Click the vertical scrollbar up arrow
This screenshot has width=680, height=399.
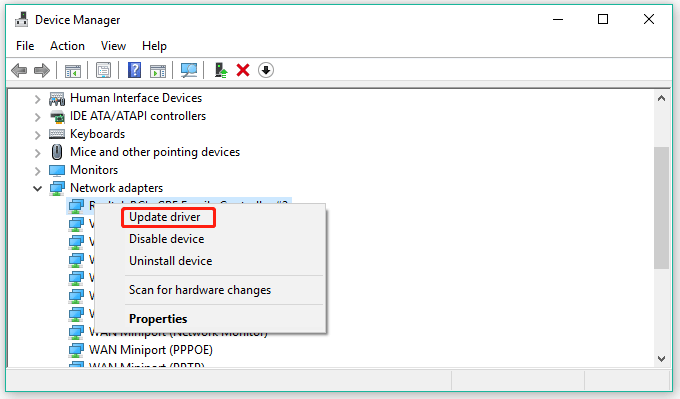click(x=661, y=98)
